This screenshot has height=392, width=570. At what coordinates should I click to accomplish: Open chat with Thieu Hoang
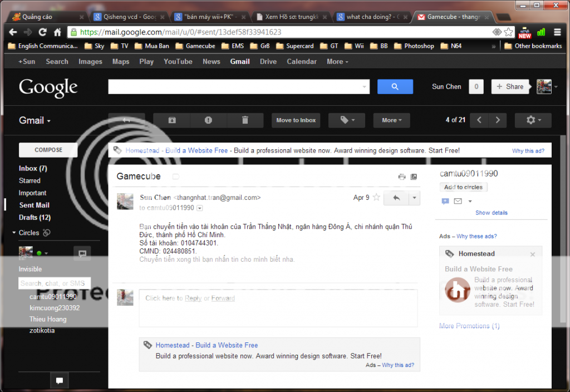pos(48,319)
